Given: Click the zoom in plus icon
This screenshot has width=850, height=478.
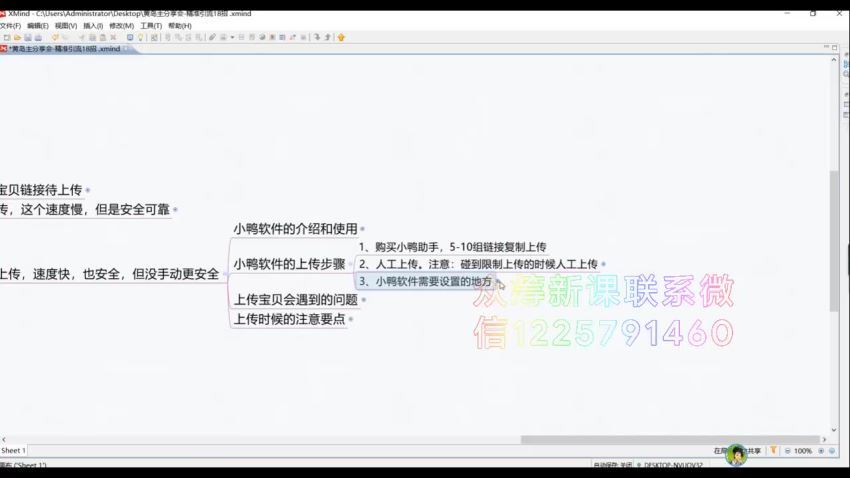Looking at the screenshot, I should pos(821,451).
